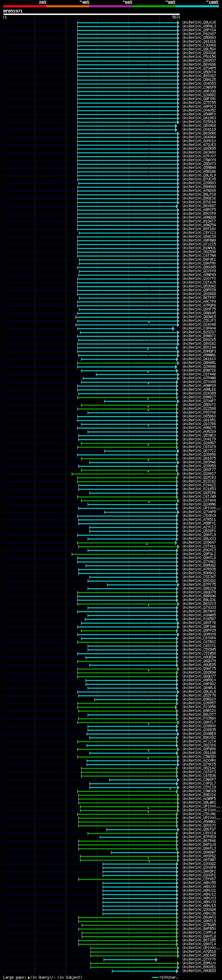Select label UniRef100_B6SKR6
This screenshot has height=980, width=222.
point(199,133)
